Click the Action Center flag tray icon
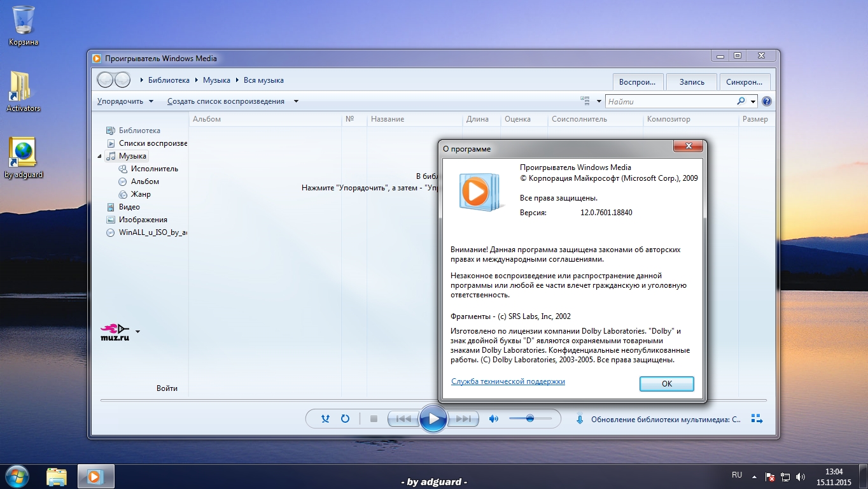 tap(769, 476)
